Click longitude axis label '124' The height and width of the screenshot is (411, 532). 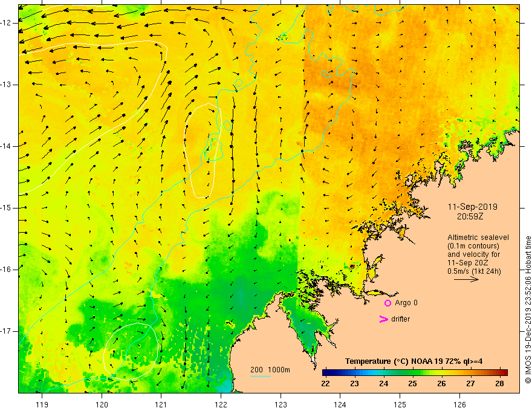(x=340, y=404)
